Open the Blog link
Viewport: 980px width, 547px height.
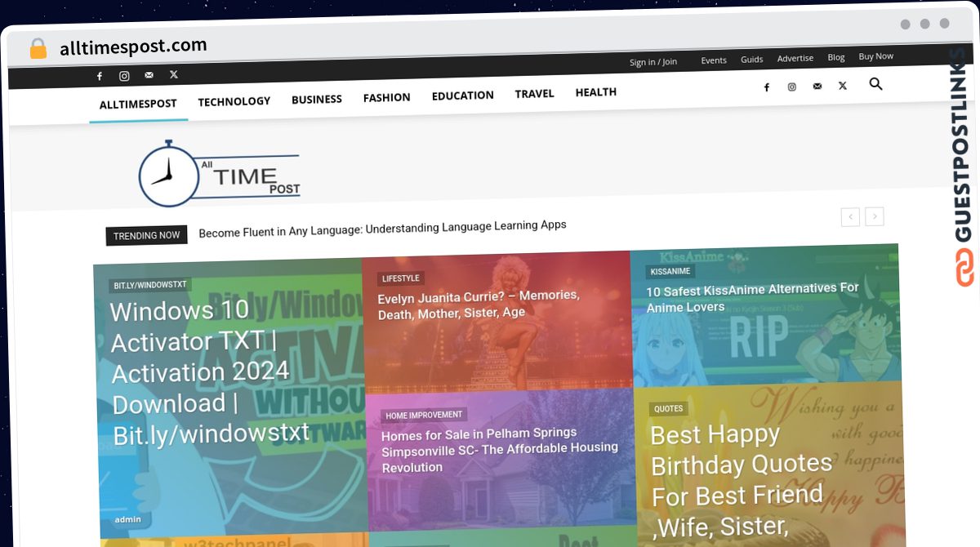(x=836, y=57)
